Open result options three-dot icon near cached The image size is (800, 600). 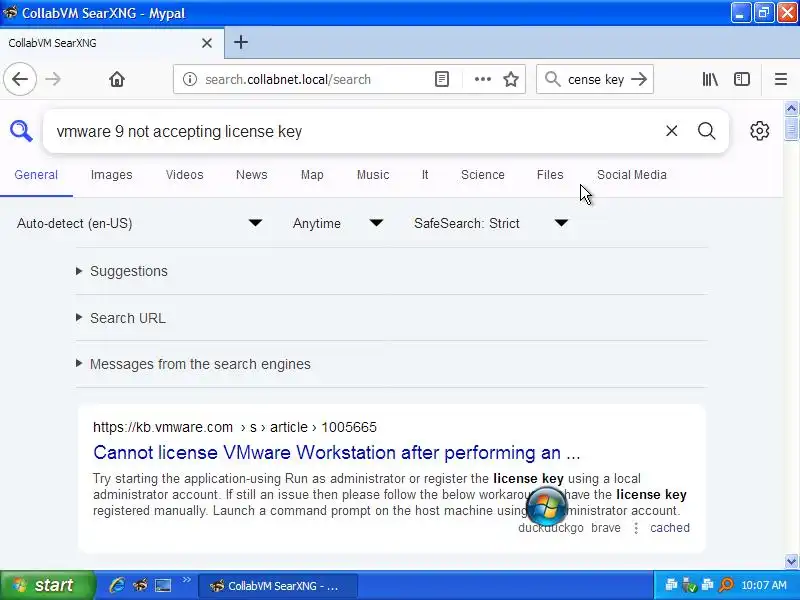point(636,528)
